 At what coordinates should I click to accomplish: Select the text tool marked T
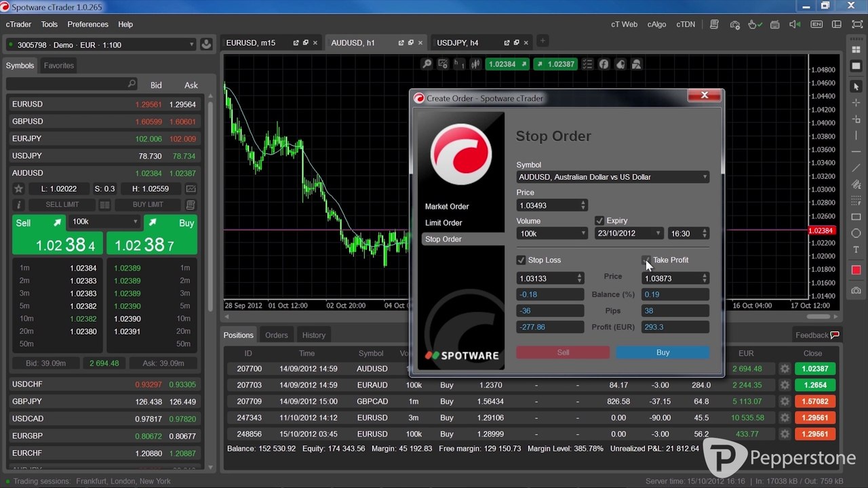(856, 249)
